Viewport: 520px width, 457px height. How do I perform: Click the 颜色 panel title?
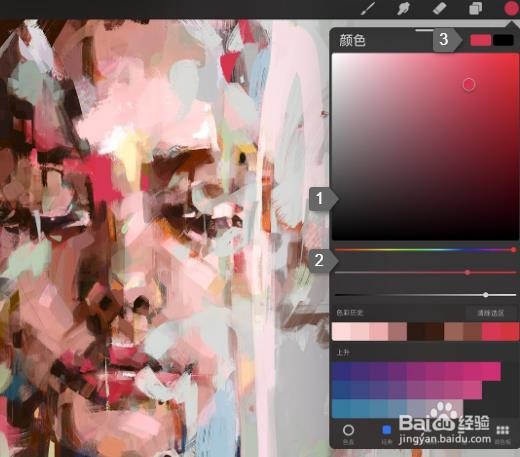pyautogui.click(x=352, y=41)
